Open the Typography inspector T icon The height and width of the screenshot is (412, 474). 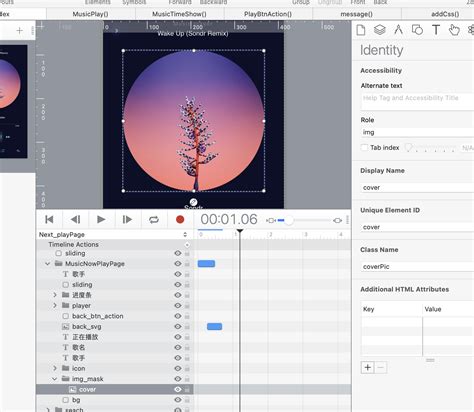coord(436,30)
